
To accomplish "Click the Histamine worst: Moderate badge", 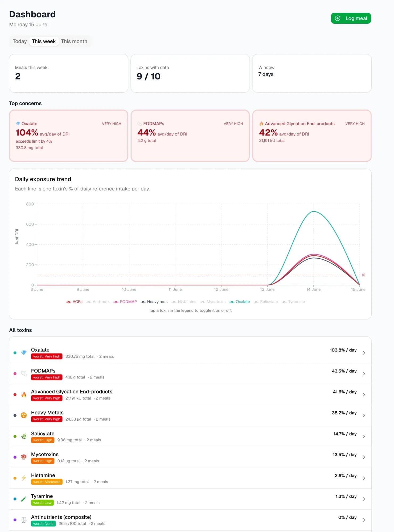I will tap(47, 482).
